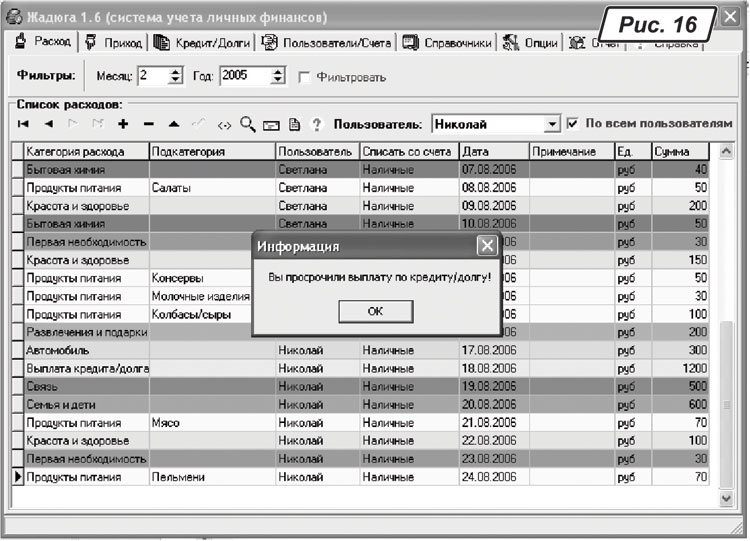Click the table's vertical scrollbar down arrow
The width and height of the screenshot is (750, 541).
[727, 496]
